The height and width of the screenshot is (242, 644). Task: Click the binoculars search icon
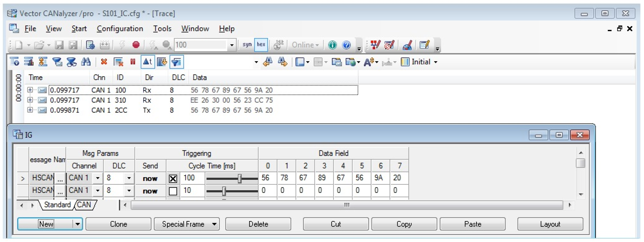click(x=86, y=62)
